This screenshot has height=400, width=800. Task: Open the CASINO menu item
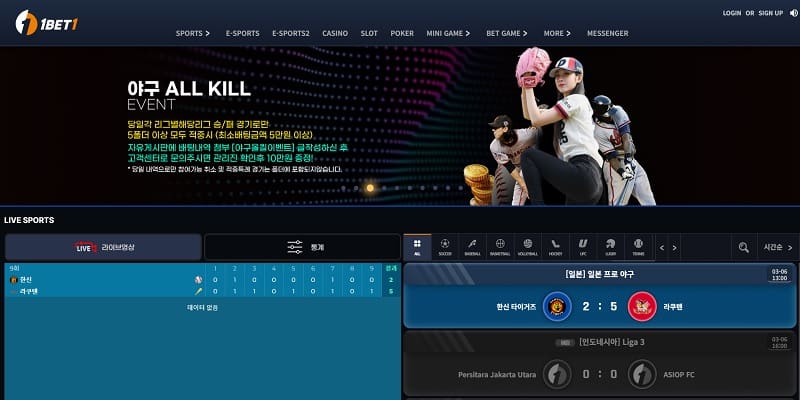335,33
